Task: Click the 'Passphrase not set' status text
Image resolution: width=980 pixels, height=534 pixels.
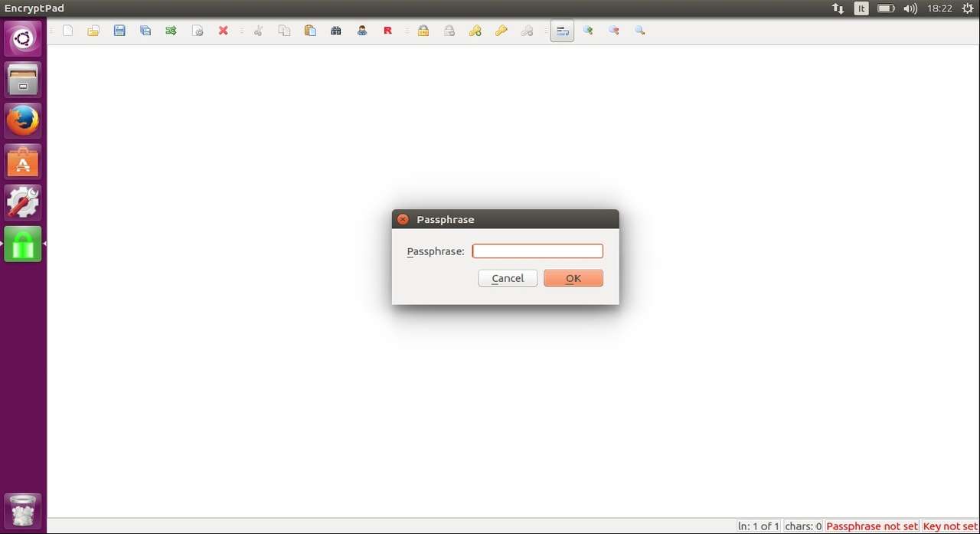Action: (872, 526)
